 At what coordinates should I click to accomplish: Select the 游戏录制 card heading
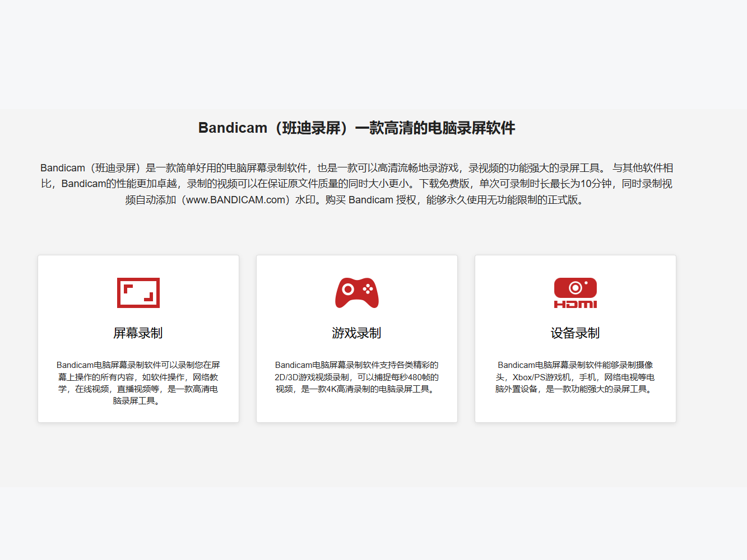click(x=357, y=333)
